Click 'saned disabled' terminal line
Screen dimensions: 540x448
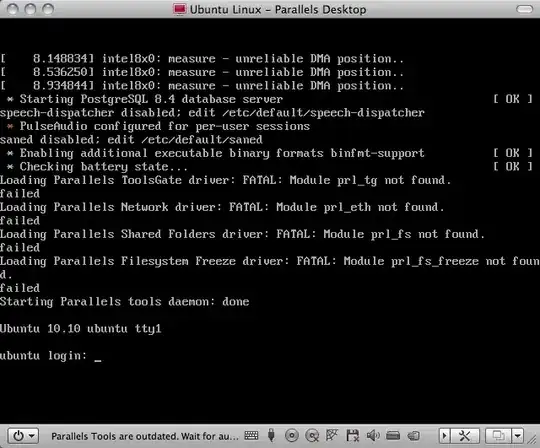click(131, 140)
